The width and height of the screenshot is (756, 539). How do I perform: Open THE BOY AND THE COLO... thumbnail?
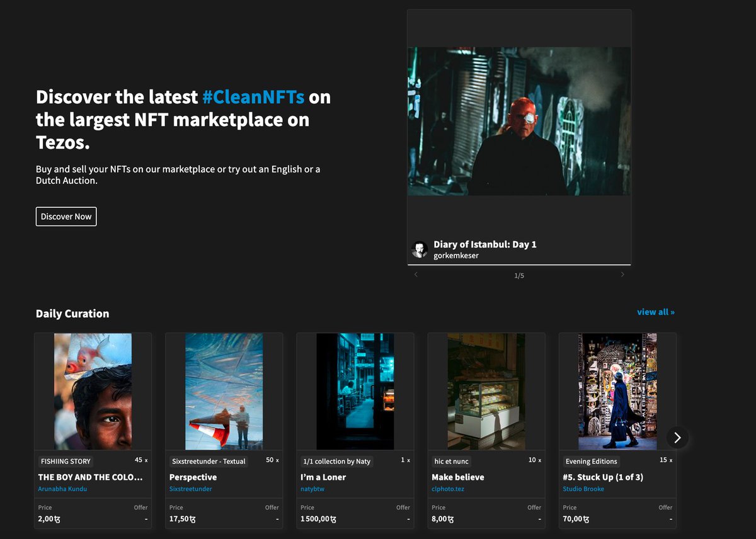pyautogui.click(x=93, y=392)
